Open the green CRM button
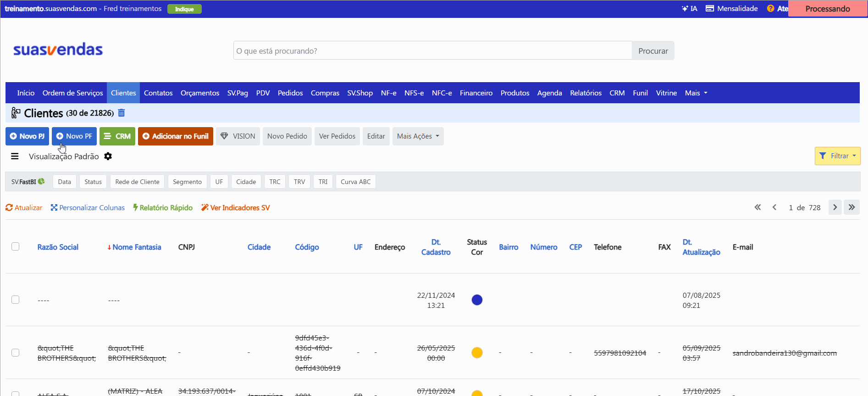 [x=117, y=136]
